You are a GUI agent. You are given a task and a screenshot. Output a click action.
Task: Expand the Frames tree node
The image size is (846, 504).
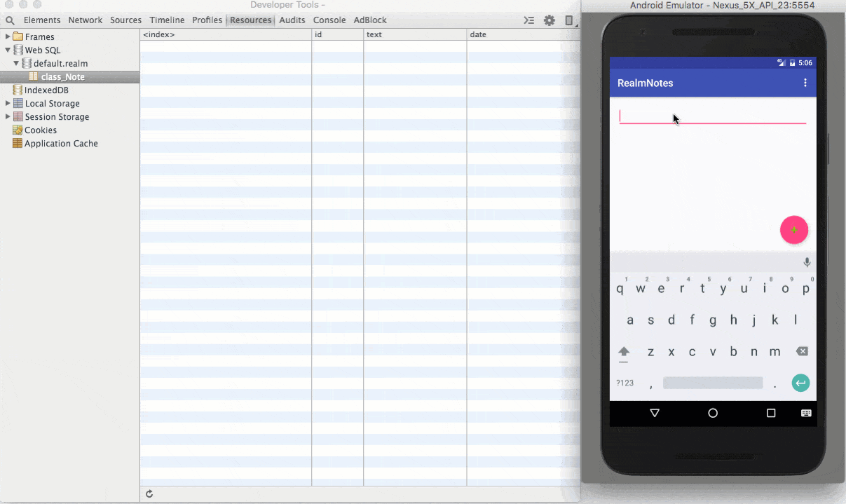(8, 36)
